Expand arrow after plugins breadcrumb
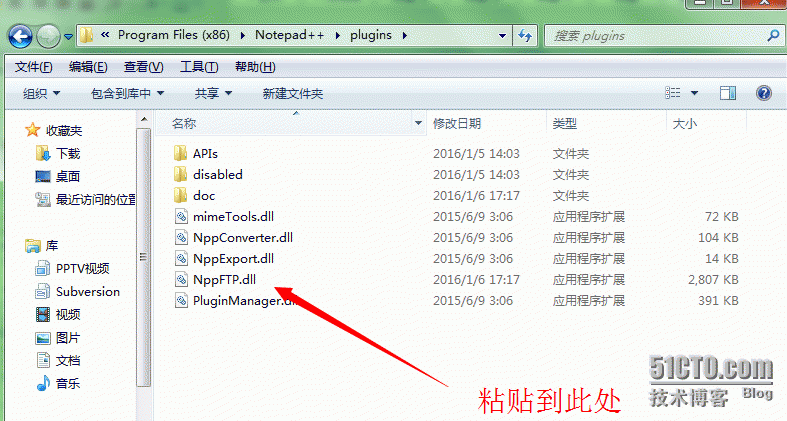Image resolution: width=787 pixels, height=421 pixels. tap(405, 36)
